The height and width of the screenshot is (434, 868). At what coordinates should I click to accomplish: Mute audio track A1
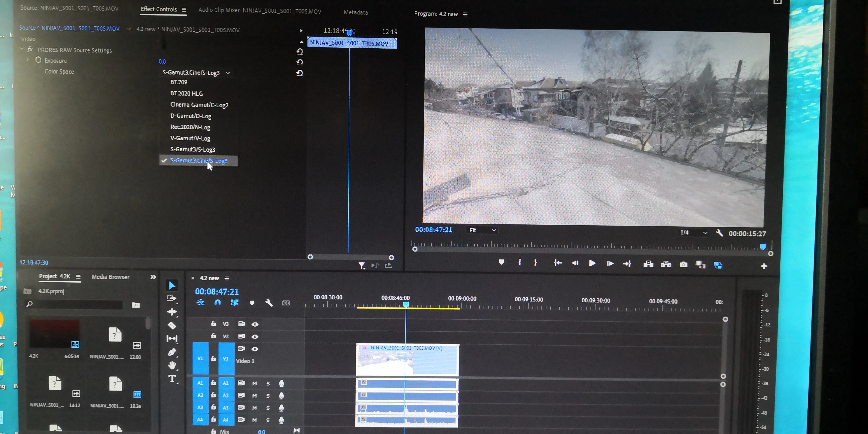254,383
